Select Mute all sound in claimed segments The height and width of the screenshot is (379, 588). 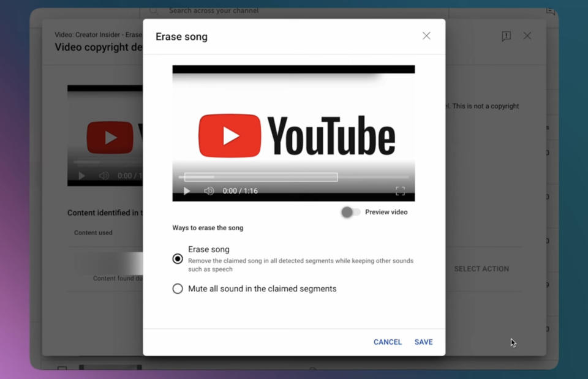178,288
